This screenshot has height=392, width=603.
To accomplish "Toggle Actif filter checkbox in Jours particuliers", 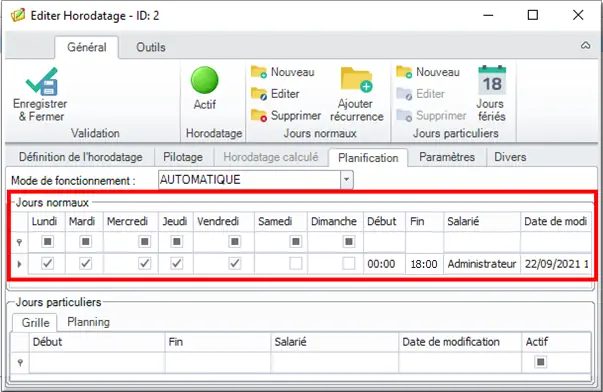I will tap(541, 362).
